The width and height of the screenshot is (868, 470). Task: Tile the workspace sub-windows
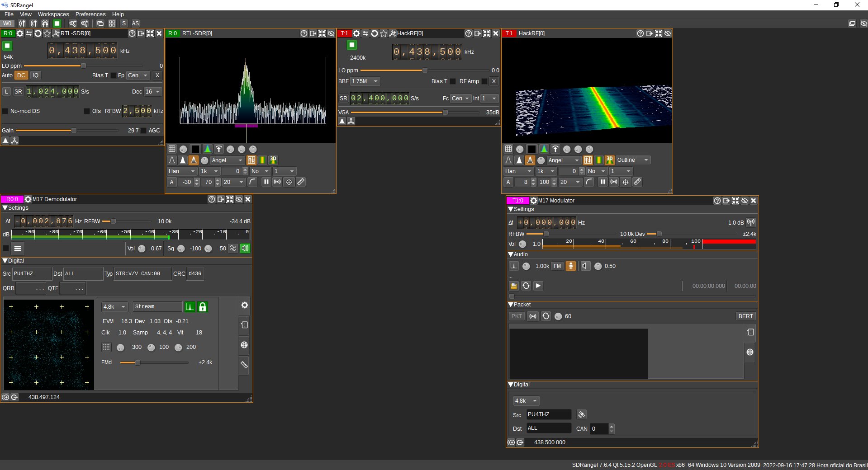click(112, 23)
